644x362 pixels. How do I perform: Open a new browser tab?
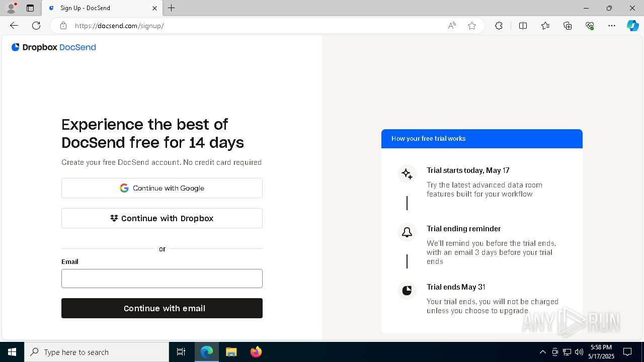click(172, 8)
